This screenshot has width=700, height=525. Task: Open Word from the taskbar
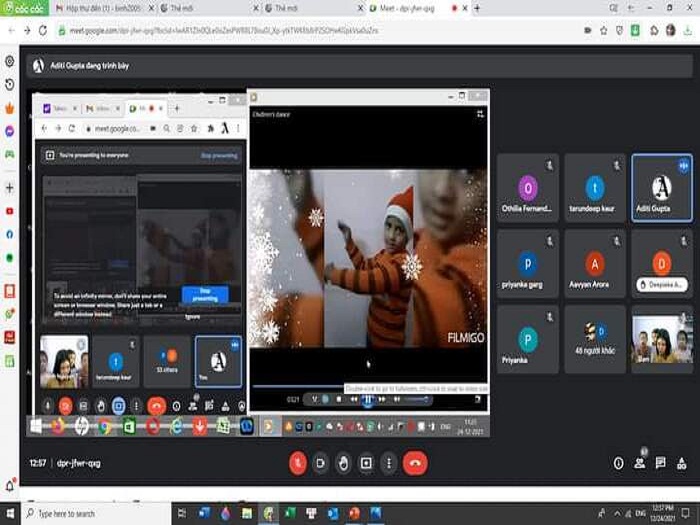pos(204,513)
